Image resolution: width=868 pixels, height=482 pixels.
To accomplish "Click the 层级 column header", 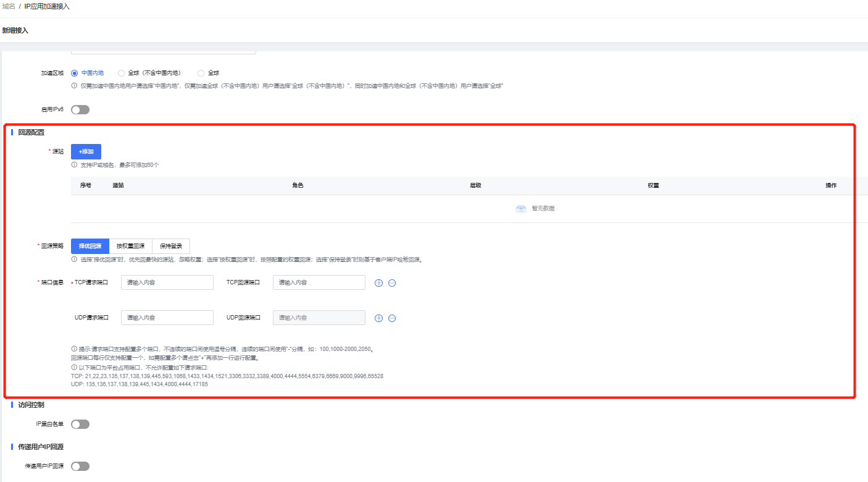I will pyautogui.click(x=475, y=186).
